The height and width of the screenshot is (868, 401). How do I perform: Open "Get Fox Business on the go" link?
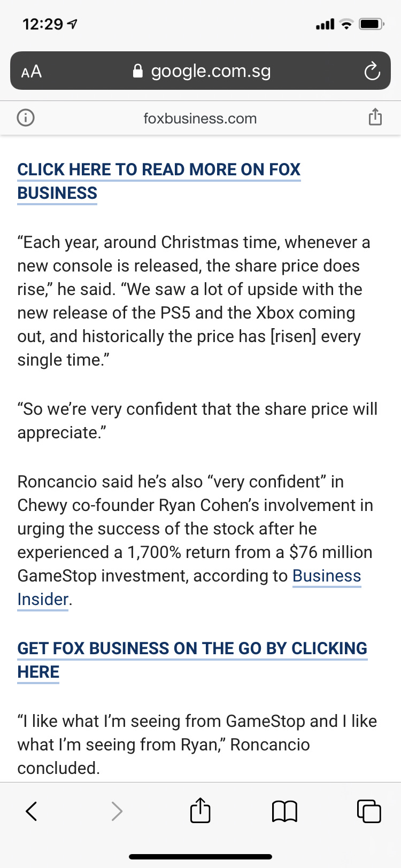[x=192, y=648]
